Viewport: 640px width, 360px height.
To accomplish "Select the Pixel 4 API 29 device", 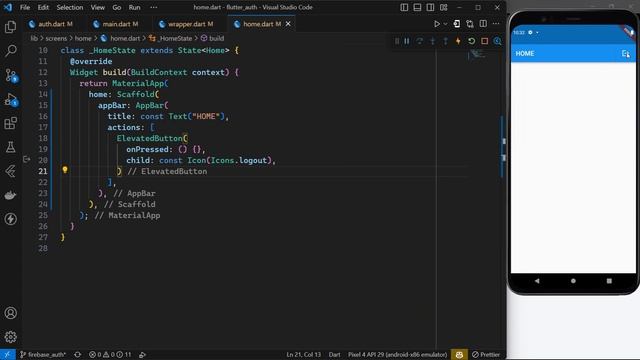I will coord(397,354).
